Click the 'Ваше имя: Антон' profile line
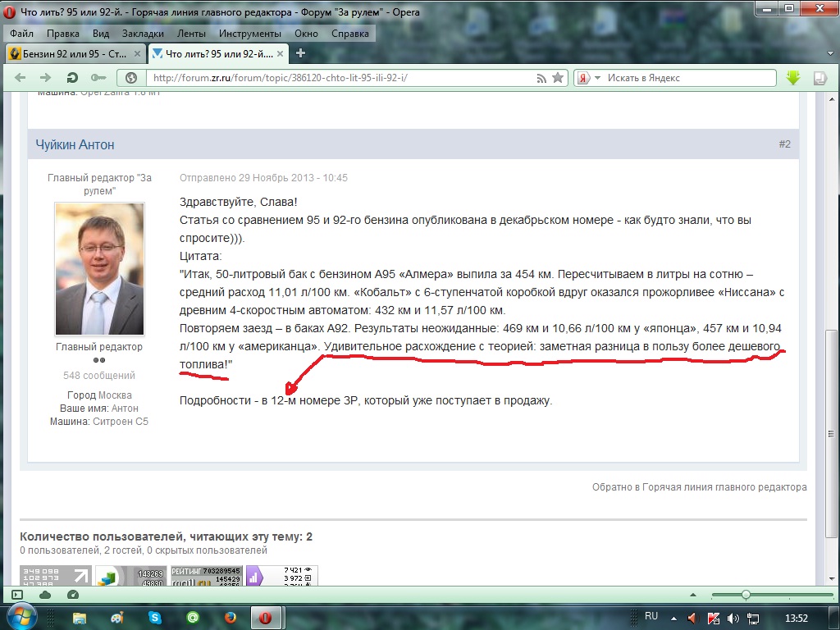The image size is (840, 630). [x=99, y=409]
